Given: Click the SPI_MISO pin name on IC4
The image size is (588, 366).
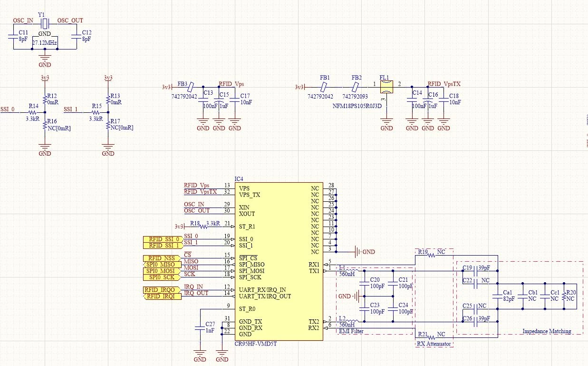Looking at the screenshot, I should coord(252,265).
